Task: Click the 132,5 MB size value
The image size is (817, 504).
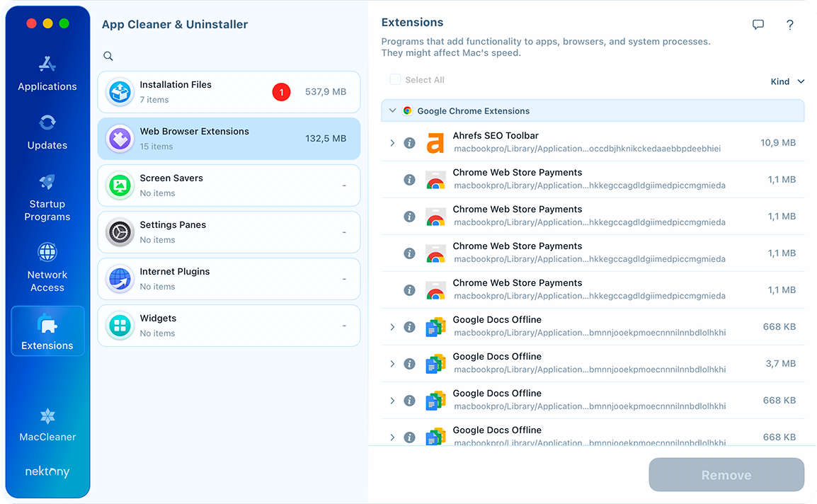Action: (326, 139)
